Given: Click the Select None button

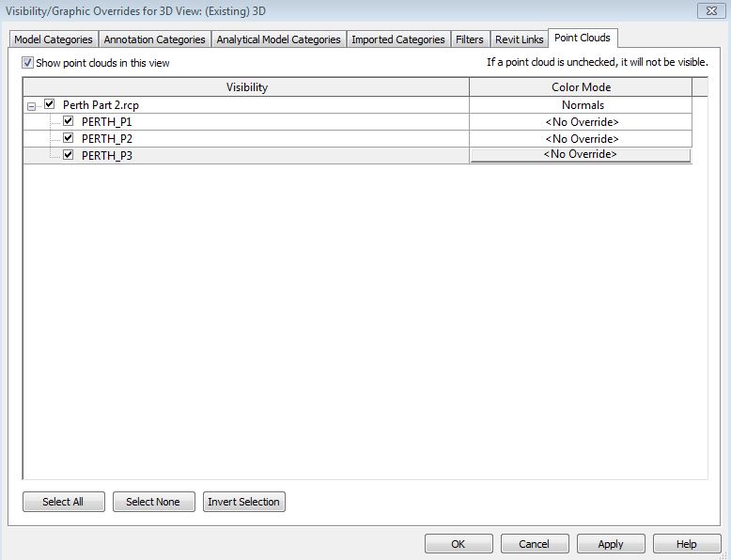Looking at the screenshot, I should coord(153,502).
